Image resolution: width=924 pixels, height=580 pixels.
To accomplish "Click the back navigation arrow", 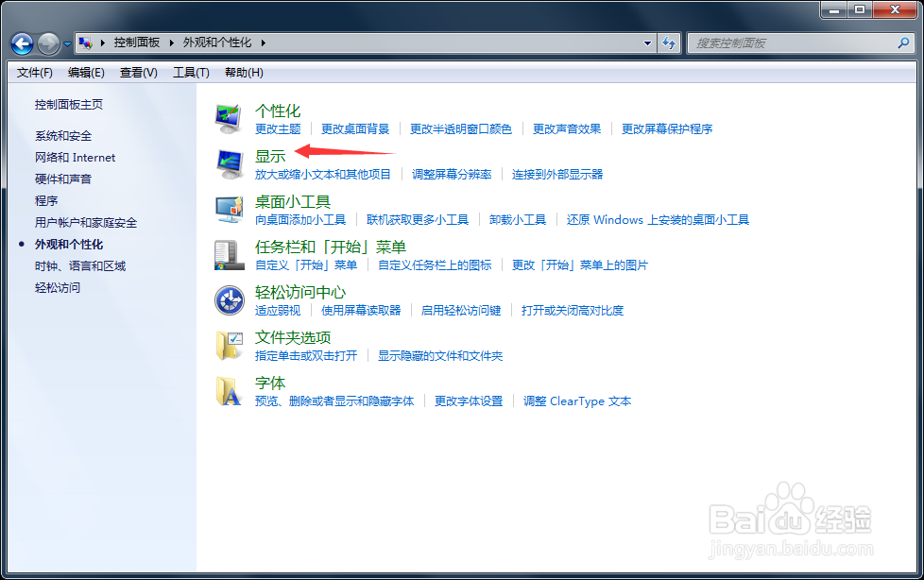I will pos(21,43).
